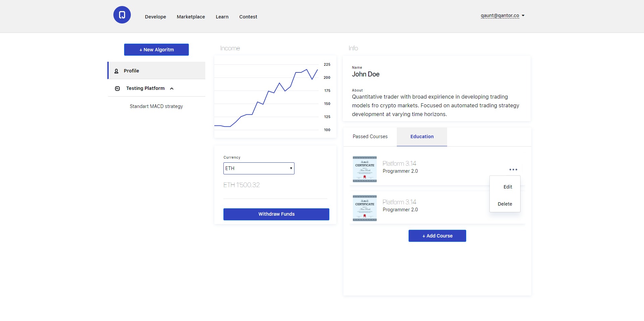Click the Add Course button
The height and width of the screenshot is (321, 644).
click(x=437, y=236)
